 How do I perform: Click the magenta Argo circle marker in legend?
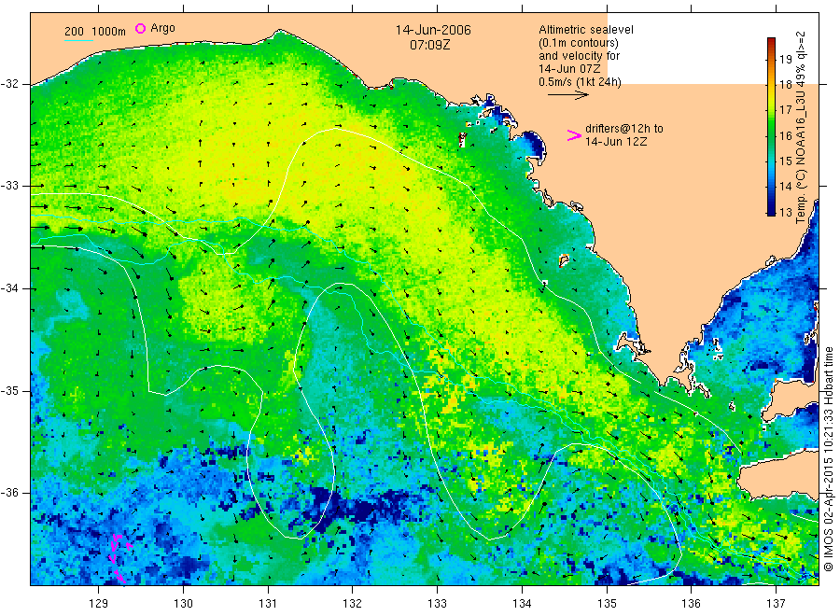pos(140,28)
